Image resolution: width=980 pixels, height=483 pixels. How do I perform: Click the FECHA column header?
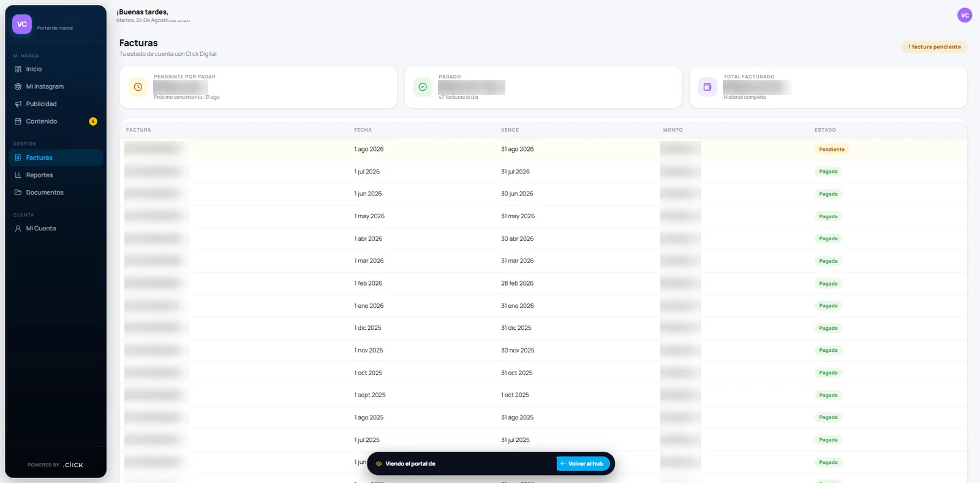tap(363, 130)
